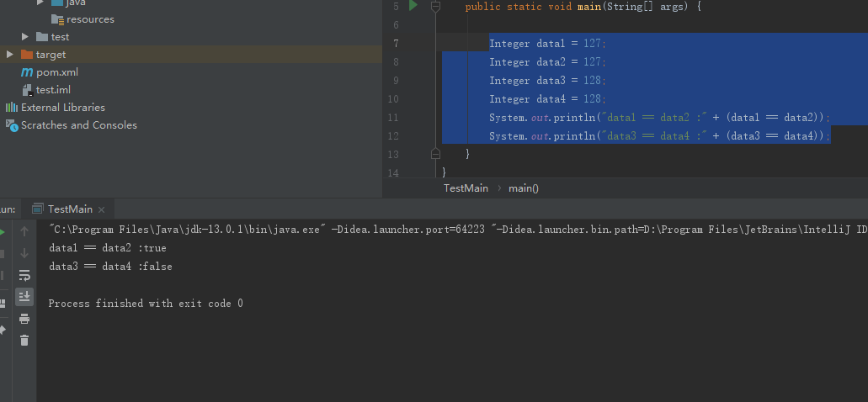The width and height of the screenshot is (868, 402).
Task: Clear all console output with the trash icon
Action: point(24,340)
